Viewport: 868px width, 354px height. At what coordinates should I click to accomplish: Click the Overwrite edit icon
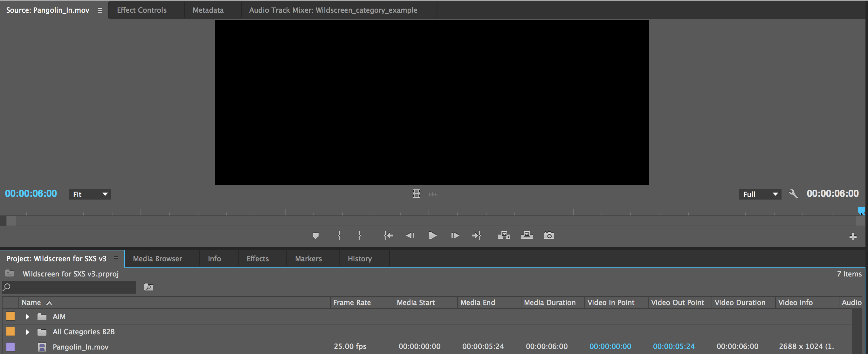point(527,235)
